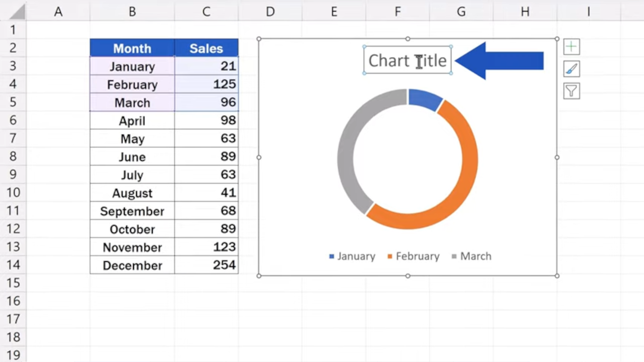Click the blue January legend marker

[x=332, y=256]
